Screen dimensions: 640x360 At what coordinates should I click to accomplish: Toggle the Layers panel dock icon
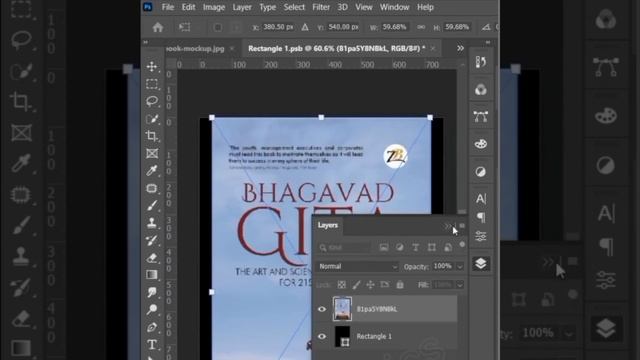tap(481, 264)
